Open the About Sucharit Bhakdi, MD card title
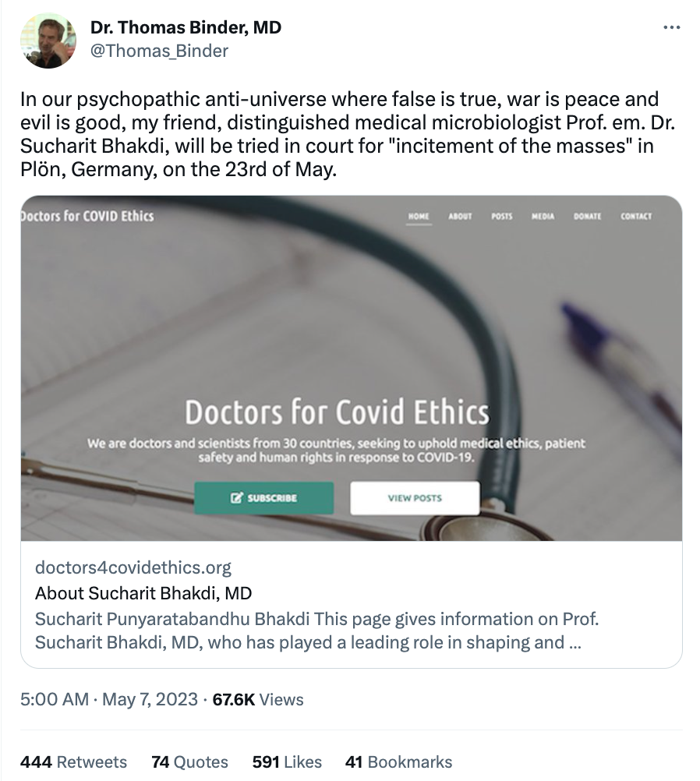Screen dimensions: 700x781 pos(143,593)
